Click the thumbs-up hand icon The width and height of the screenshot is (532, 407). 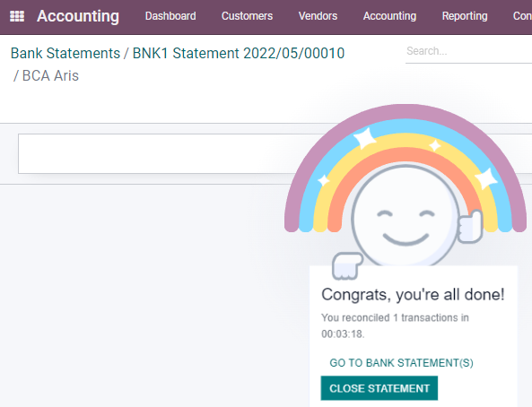pyautogui.click(x=470, y=227)
